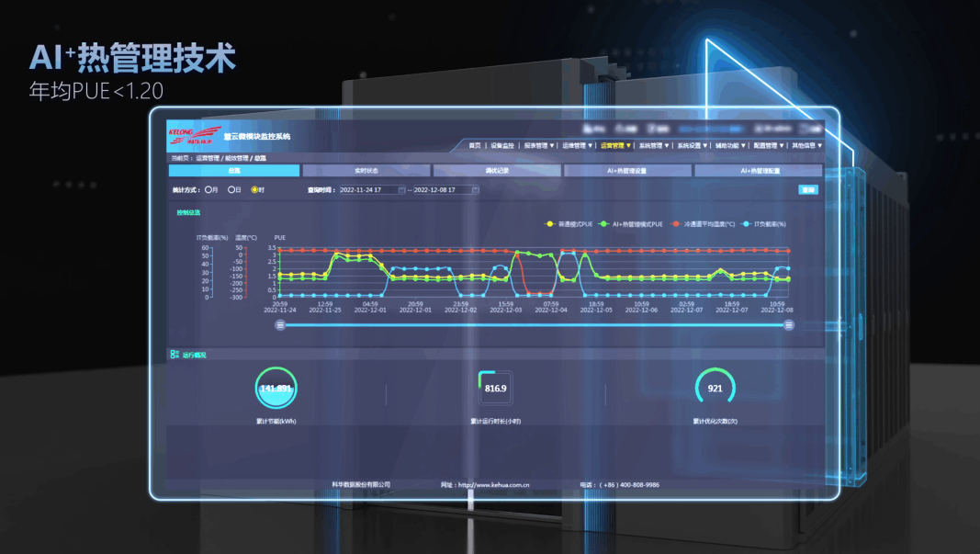The image size is (980, 554).
Task: Click the 141.891 energy saving gauge
Action: pos(276,389)
